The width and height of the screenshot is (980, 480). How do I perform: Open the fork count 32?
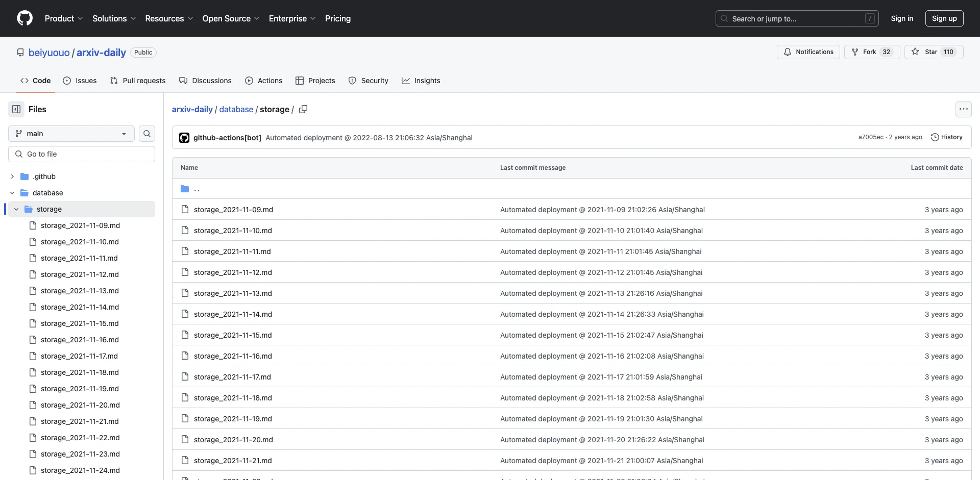[887, 52]
